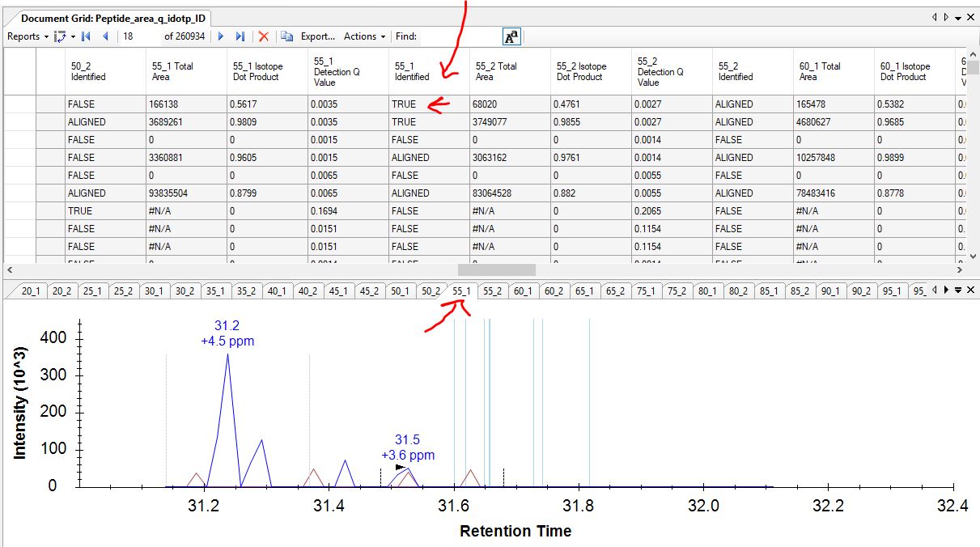Click the Export... button
980x547 pixels.
(x=317, y=36)
